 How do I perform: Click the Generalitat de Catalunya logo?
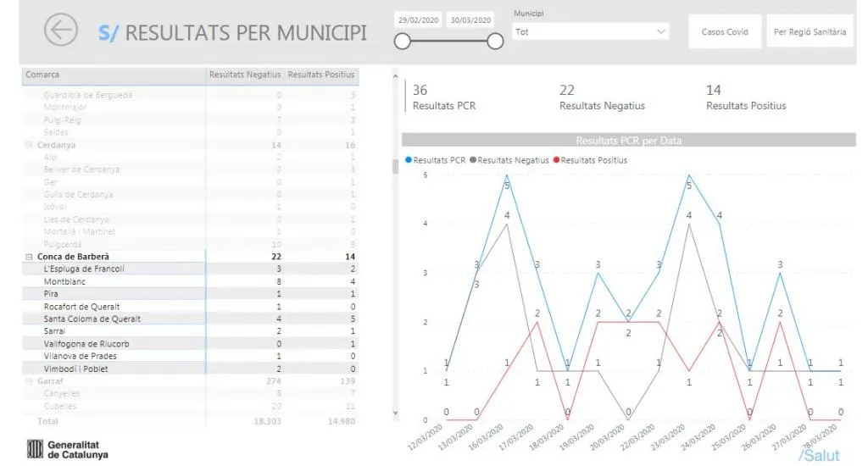point(68,449)
